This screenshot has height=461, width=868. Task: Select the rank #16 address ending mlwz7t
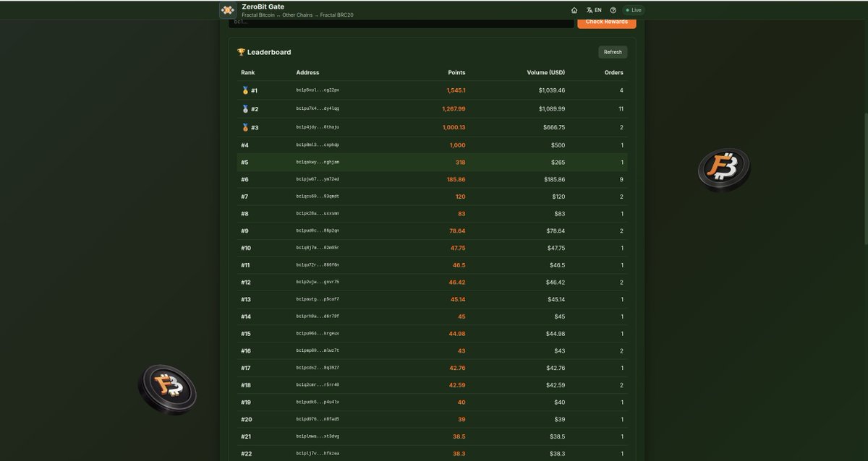(318, 350)
